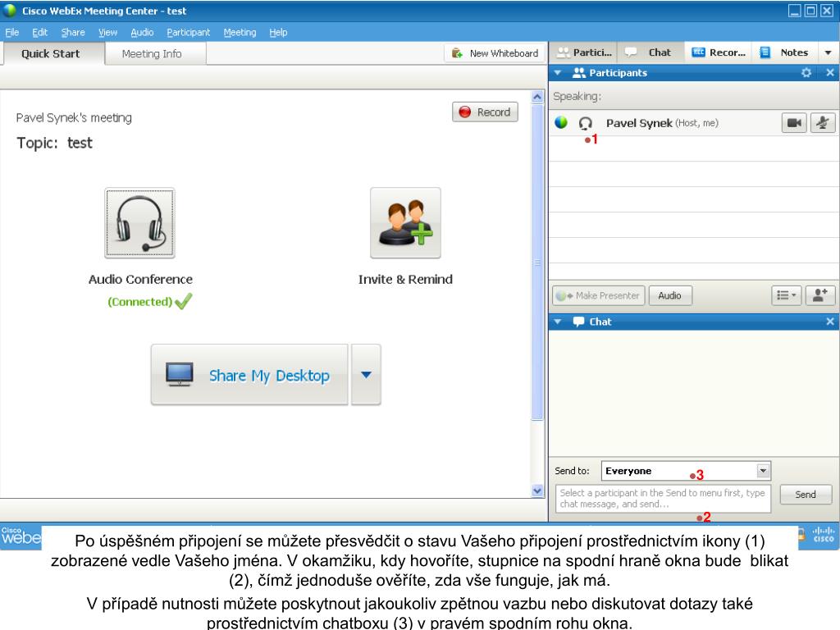
Task: Send the chat message
Action: click(x=806, y=495)
